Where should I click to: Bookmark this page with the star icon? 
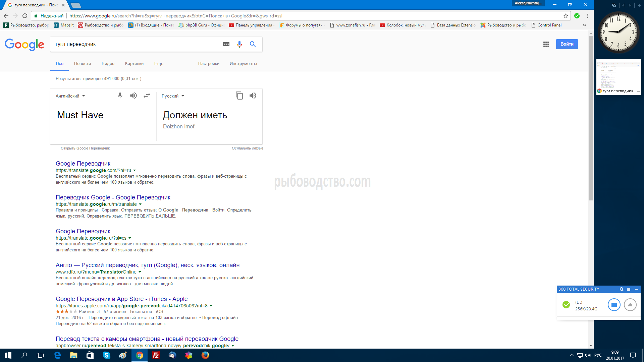pos(566,16)
